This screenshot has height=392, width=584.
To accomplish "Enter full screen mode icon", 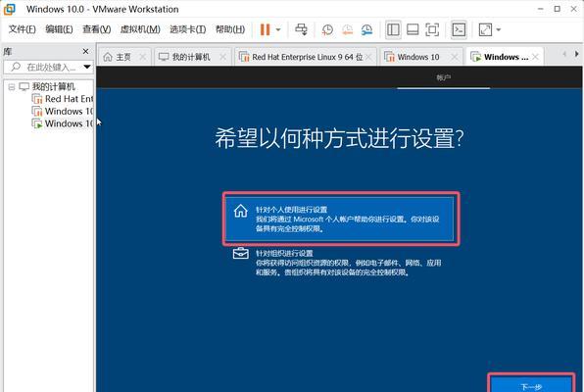I will 432,29.
